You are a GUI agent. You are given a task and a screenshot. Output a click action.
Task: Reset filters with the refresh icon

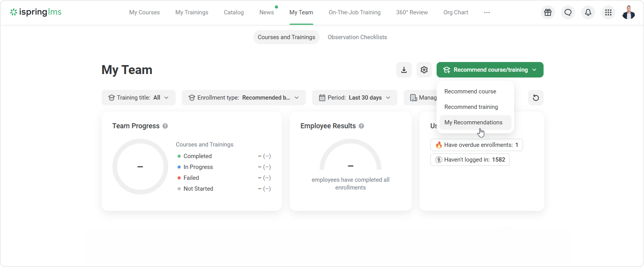(x=536, y=98)
